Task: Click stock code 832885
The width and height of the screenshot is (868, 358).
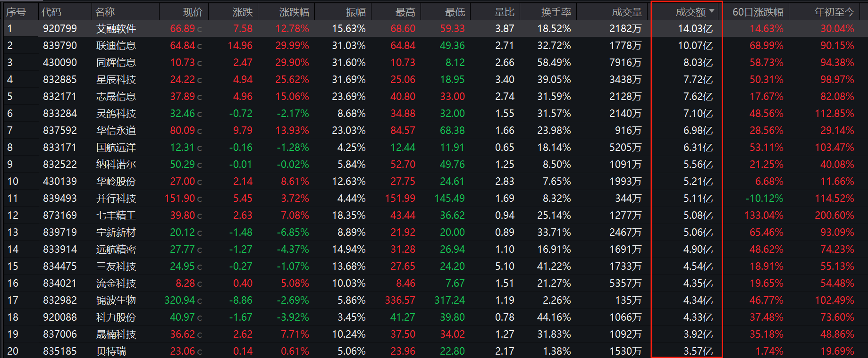Action: (x=60, y=80)
